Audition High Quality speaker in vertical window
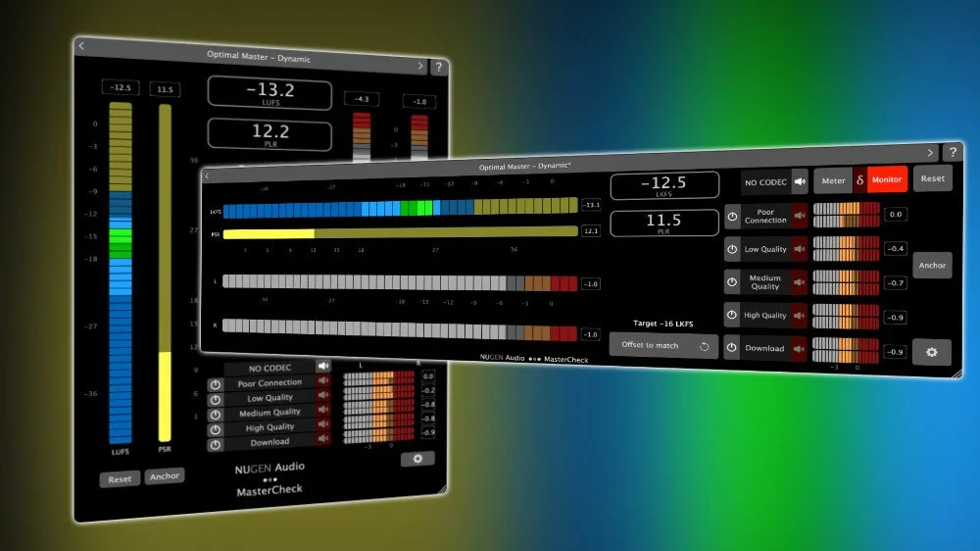The width and height of the screenshot is (980, 551). pos(323,424)
